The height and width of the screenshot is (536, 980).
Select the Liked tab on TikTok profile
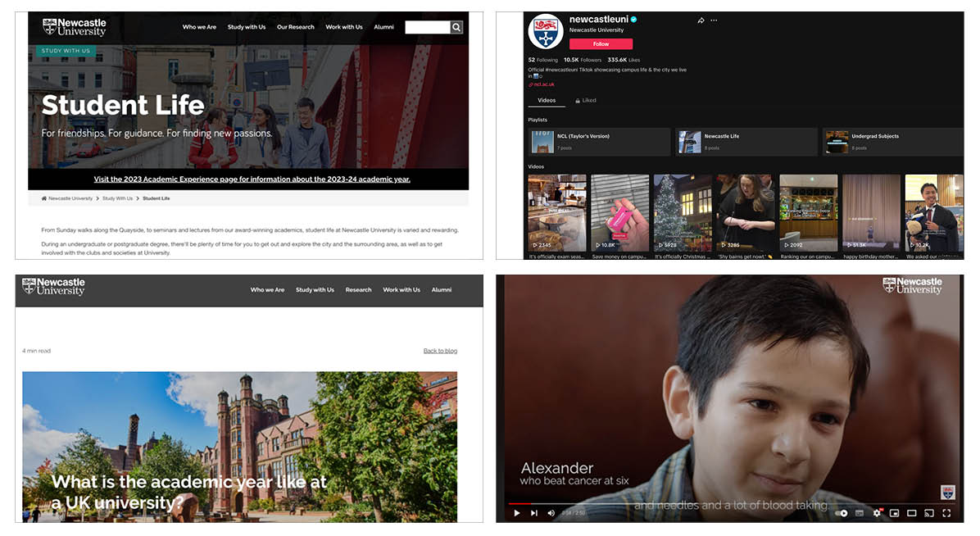coord(586,100)
